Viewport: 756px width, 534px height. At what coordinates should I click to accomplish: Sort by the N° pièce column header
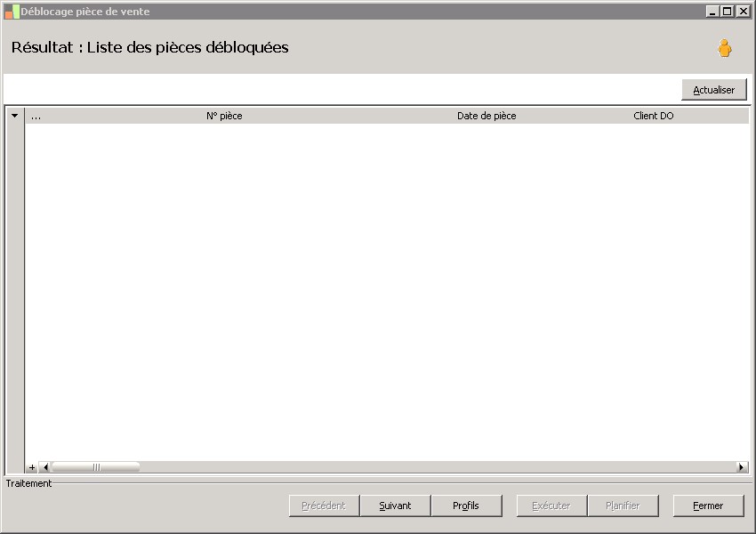click(x=224, y=116)
